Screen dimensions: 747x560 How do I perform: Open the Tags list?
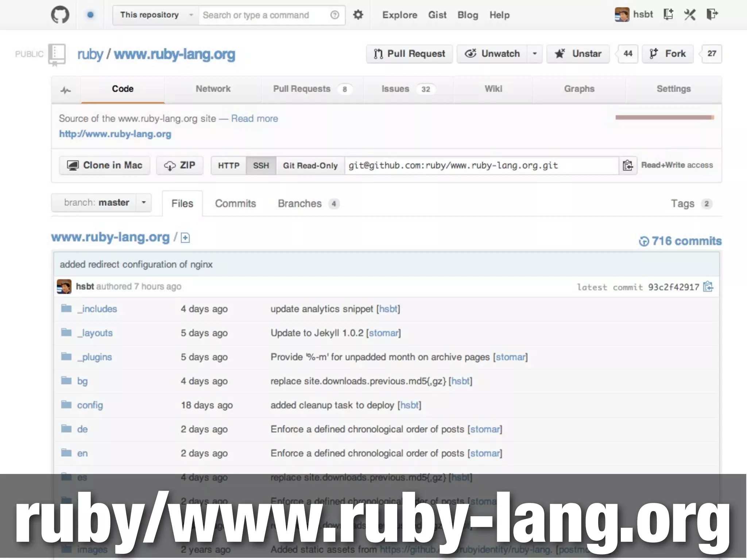(691, 203)
